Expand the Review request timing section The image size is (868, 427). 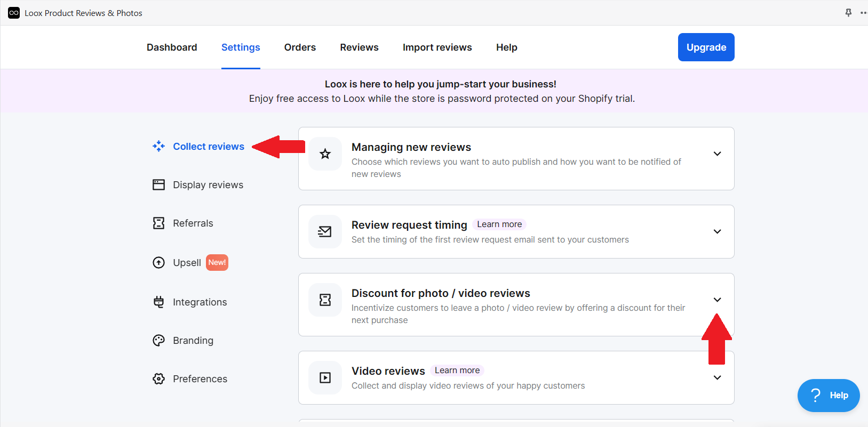[718, 231]
